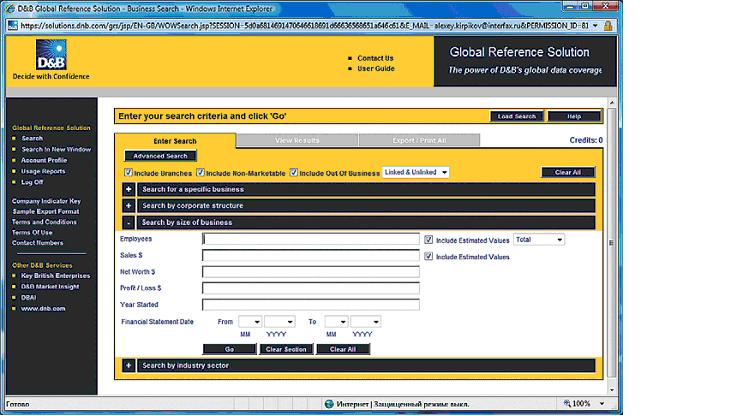736x416 pixels.
Task: Open Key British Enterprises link
Action: (55, 276)
